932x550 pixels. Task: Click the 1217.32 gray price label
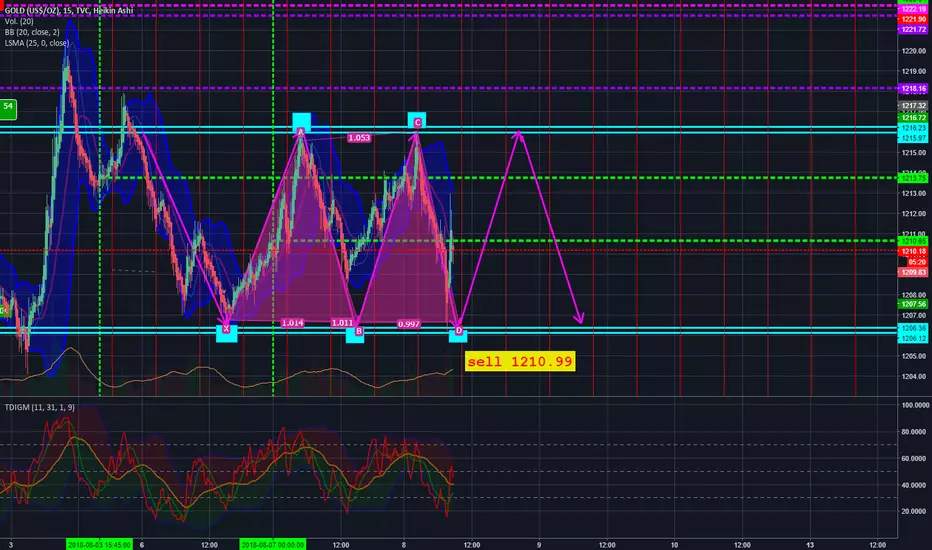913,106
